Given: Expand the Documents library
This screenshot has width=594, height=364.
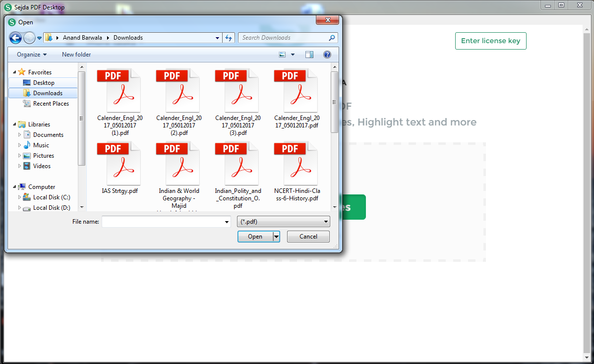Looking at the screenshot, I should click(x=20, y=134).
